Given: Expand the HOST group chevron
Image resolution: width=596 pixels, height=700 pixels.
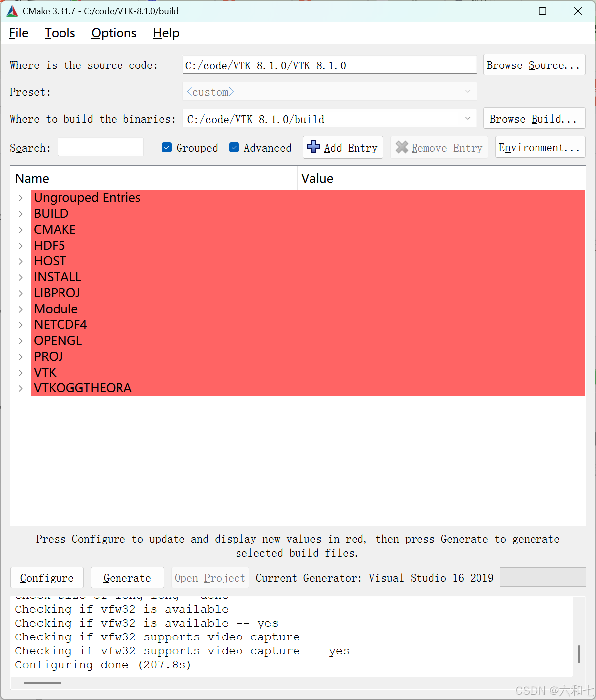Looking at the screenshot, I should click(21, 261).
